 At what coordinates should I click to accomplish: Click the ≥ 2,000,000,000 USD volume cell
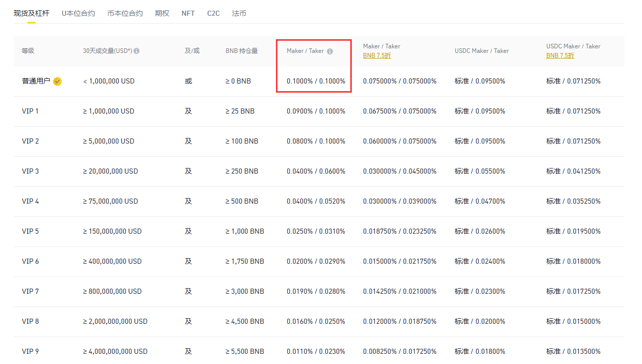click(116, 321)
